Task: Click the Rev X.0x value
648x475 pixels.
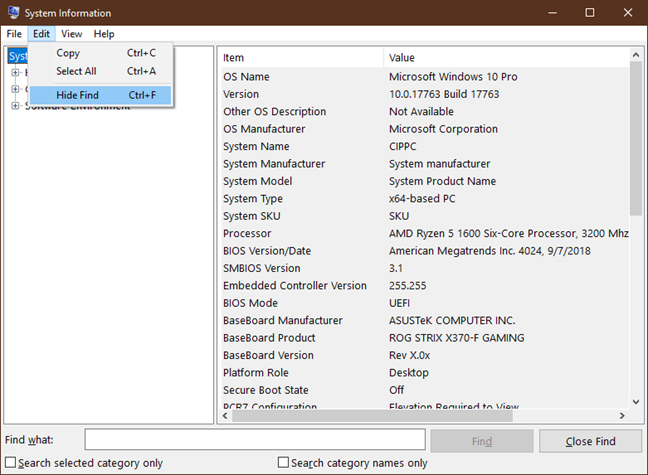Action: point(409,355)
